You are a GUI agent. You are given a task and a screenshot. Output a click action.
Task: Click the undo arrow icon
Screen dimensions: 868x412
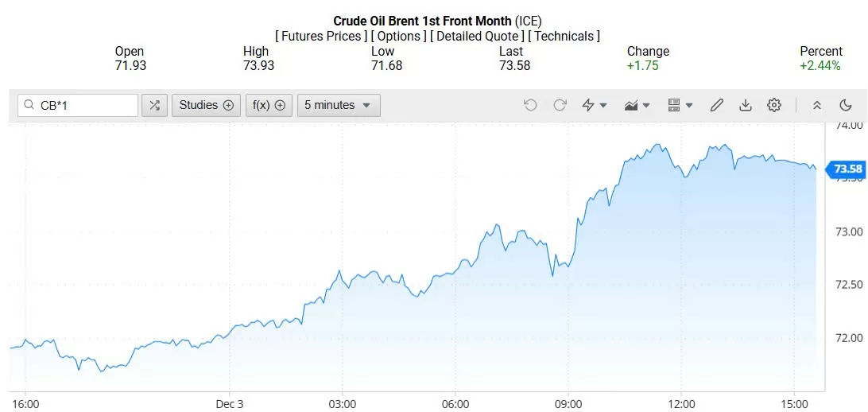tap(530, 105)
